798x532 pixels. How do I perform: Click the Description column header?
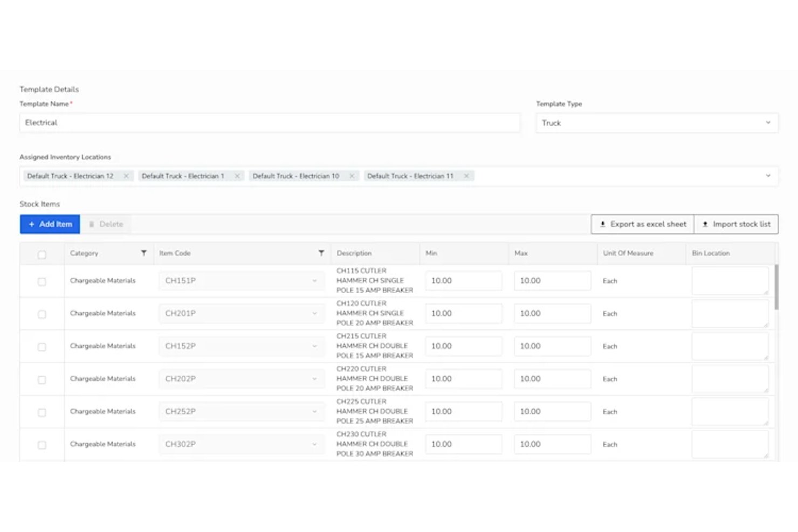tap(354, 253)
